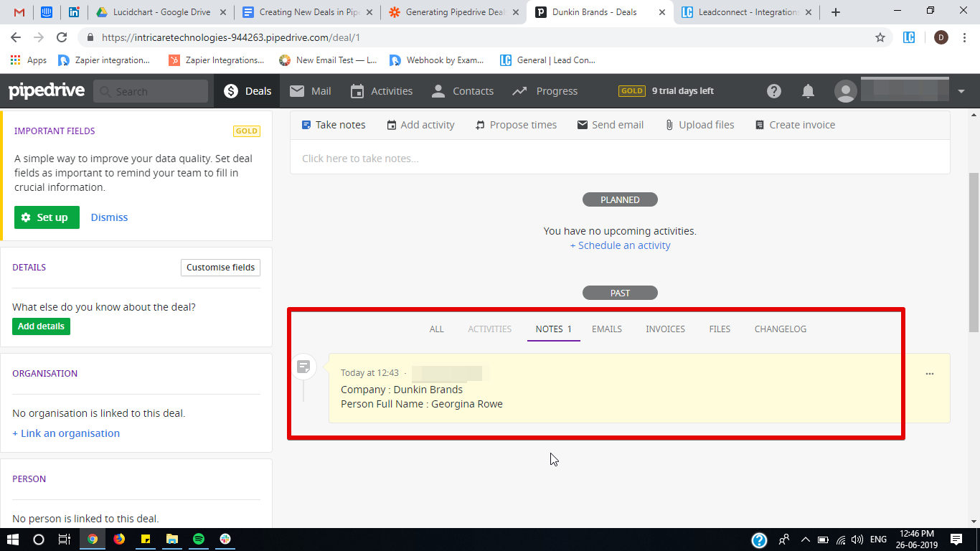The height and width of the screenshot is (551, 980).
Task: Click the address bar URL
Action: 231,37
